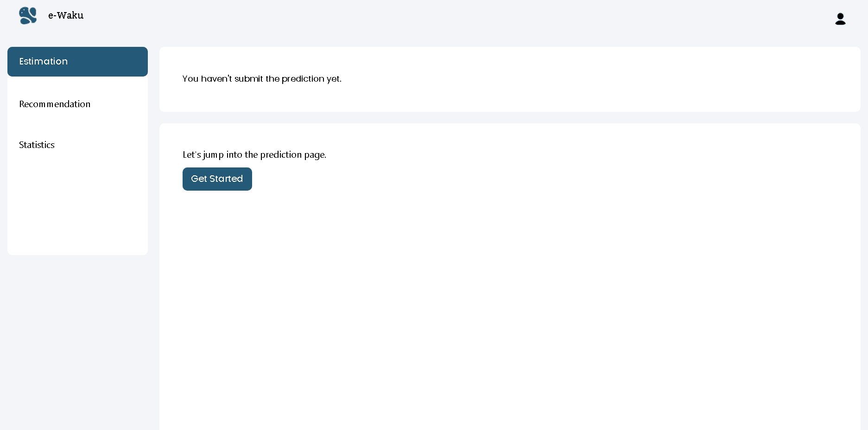Click the word "Started" on the blue button
This screenshot has height=430, width=868.
tap(226, 179)
